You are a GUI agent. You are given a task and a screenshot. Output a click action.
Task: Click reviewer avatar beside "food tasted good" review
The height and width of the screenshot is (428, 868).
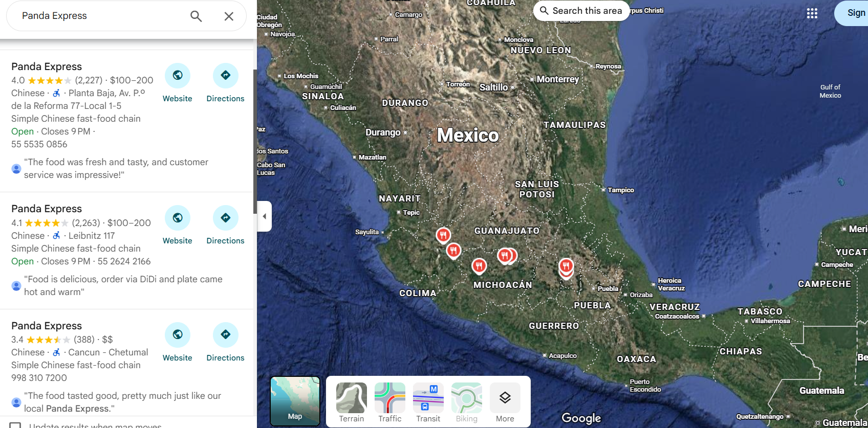pos(16,402)
